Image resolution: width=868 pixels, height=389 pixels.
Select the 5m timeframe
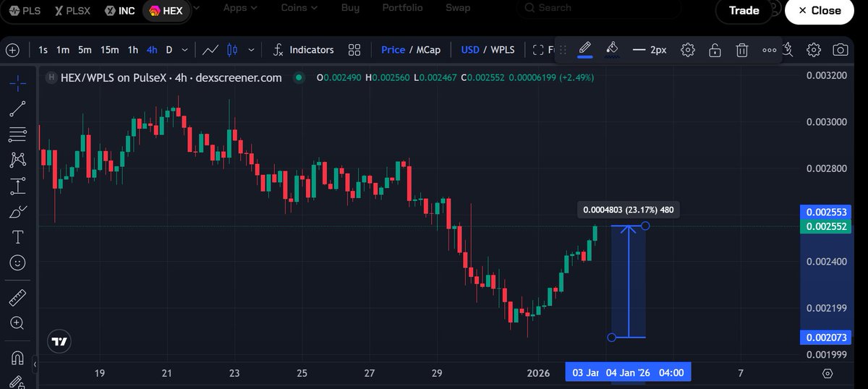point(85,50)
